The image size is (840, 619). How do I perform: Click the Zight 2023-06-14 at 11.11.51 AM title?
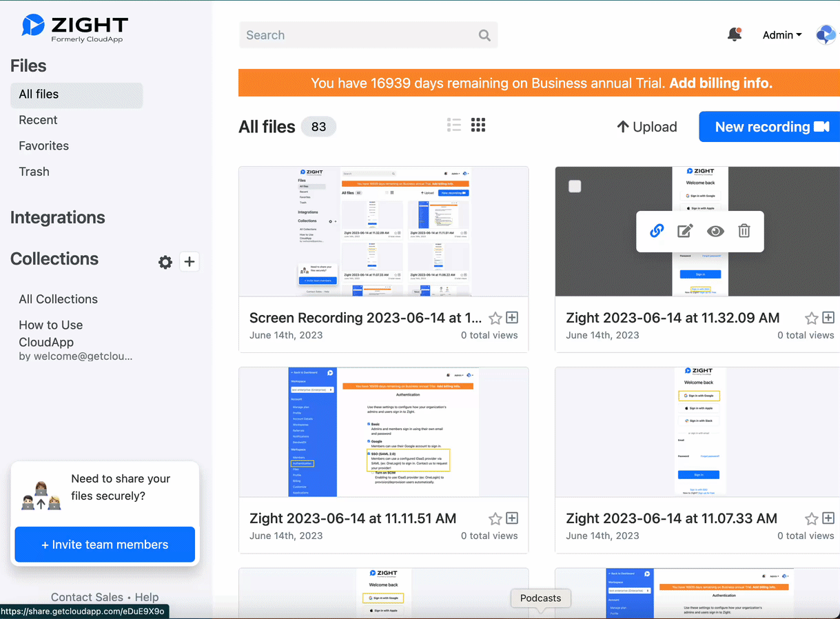coord(353,518)
